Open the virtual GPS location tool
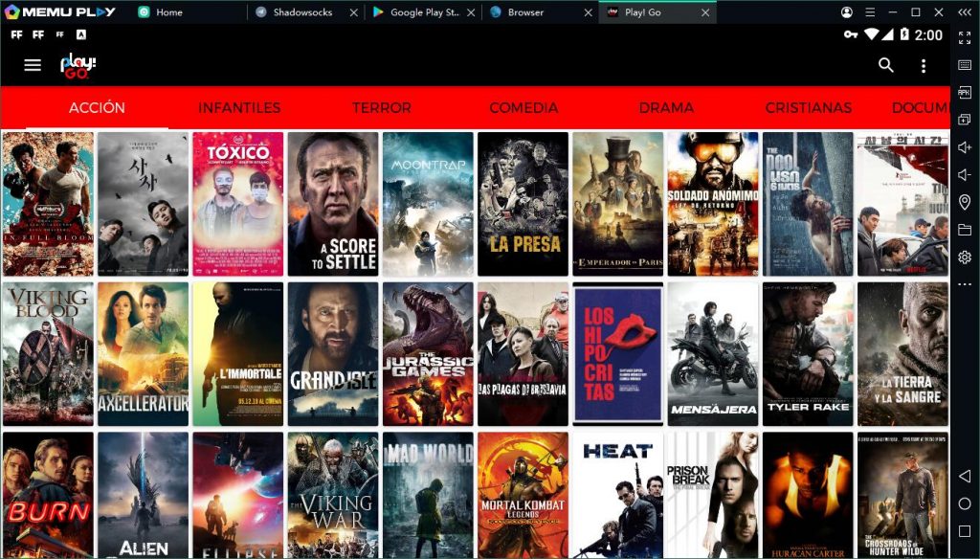Image resolution: width=980 pixels, height=559 pixels. pos(967,202)
